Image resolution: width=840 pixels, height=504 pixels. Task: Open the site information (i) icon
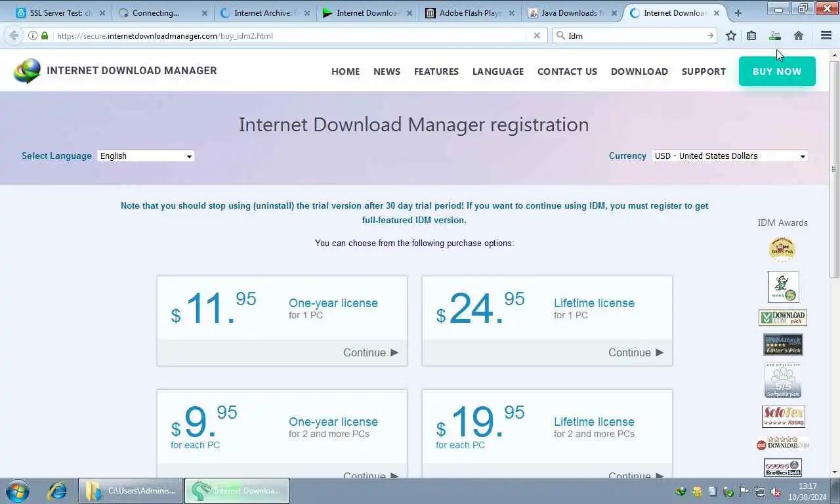click(x=33, y=35)
